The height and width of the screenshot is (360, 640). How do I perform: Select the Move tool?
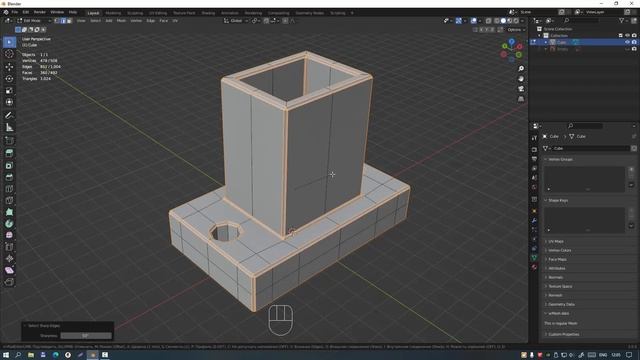tap(9, 67)
